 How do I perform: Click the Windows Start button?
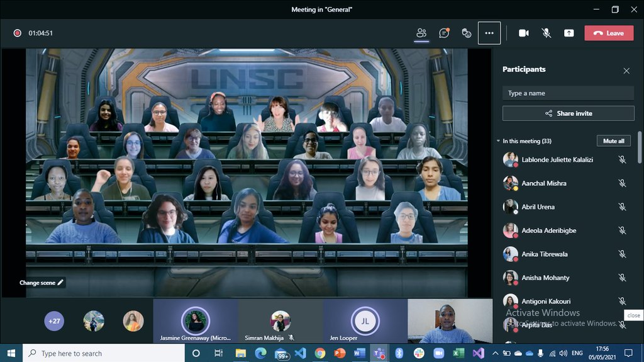coord(11,353)
